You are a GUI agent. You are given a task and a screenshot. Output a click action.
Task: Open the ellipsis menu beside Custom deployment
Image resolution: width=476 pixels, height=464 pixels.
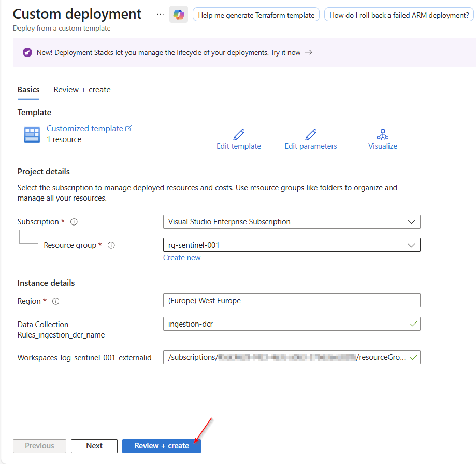pyautogui.click(x=161, y=14)
